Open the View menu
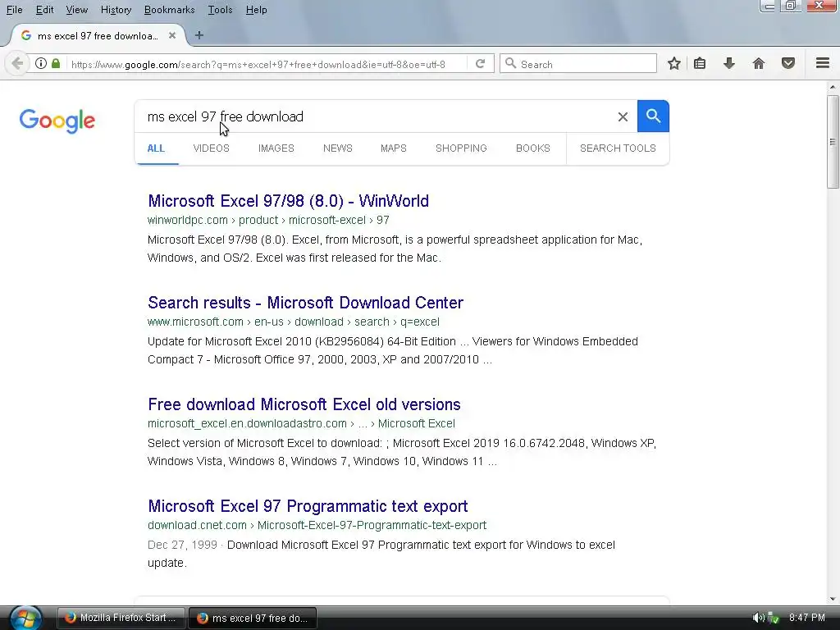The image size is (840, 630). [x=76, y=10]
